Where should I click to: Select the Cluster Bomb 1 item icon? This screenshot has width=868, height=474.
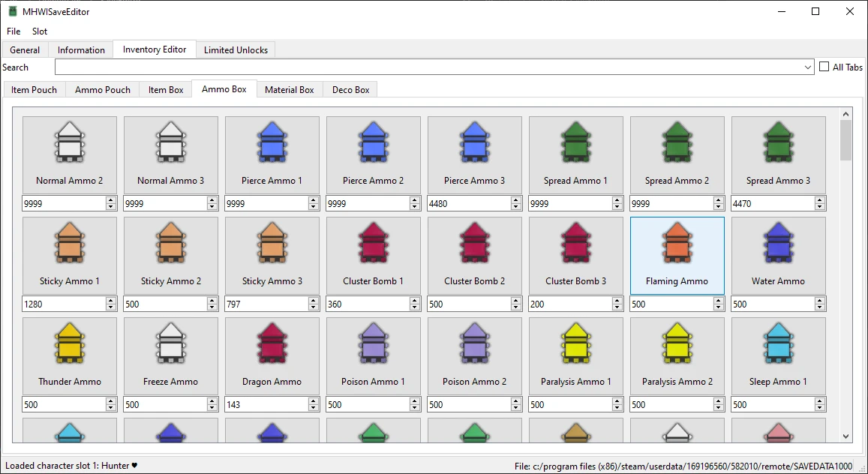pyautogui.click(x=373, y=243)
